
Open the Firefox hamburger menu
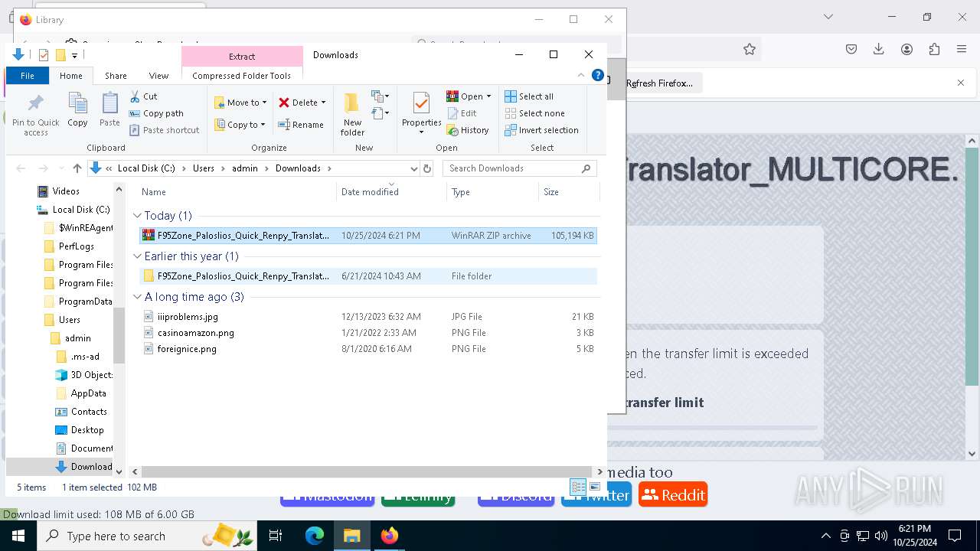(962, 49)
